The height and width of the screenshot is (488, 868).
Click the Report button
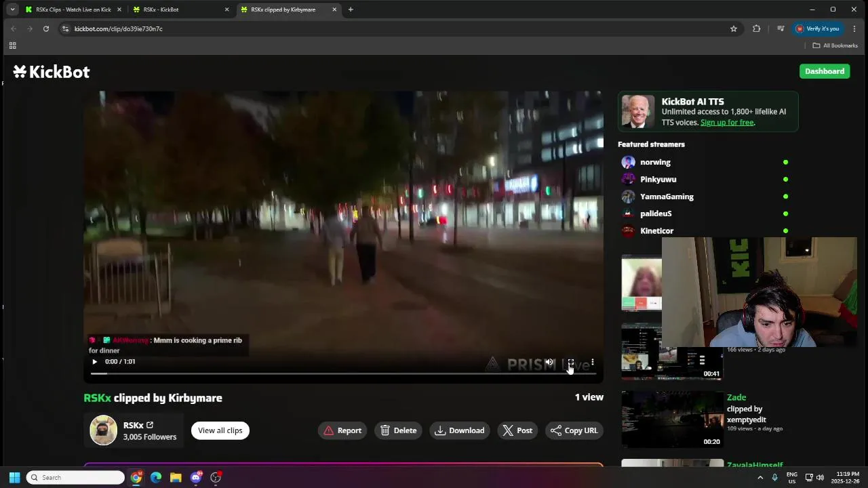coord(342,430)
